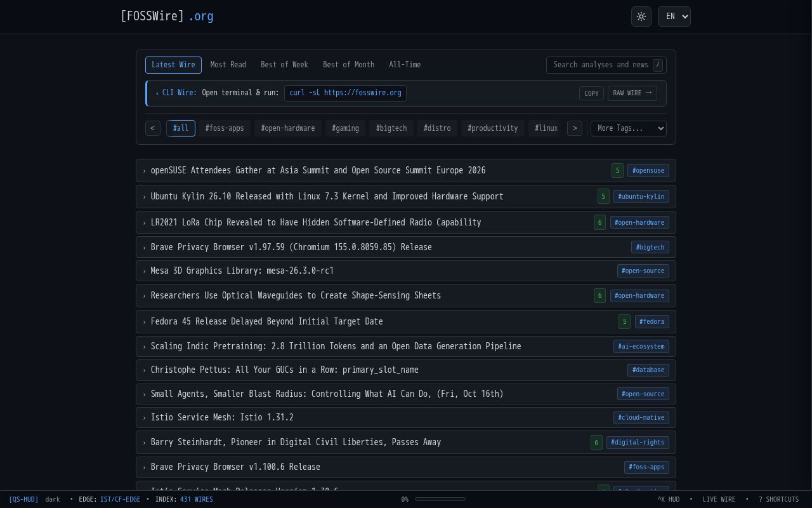The width and height of the screenshot is (812, 508).
Task: Expand the Brave Privacy Browser v1.97.59 story
Action: coord(406,247)
